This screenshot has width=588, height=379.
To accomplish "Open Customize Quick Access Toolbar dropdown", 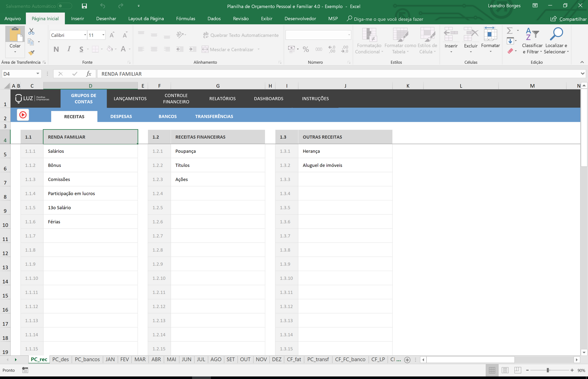I will (139, 6).
